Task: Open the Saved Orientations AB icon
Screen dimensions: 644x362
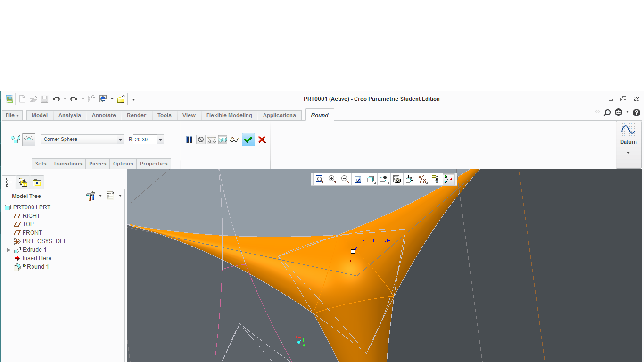Action: (384, 179)
